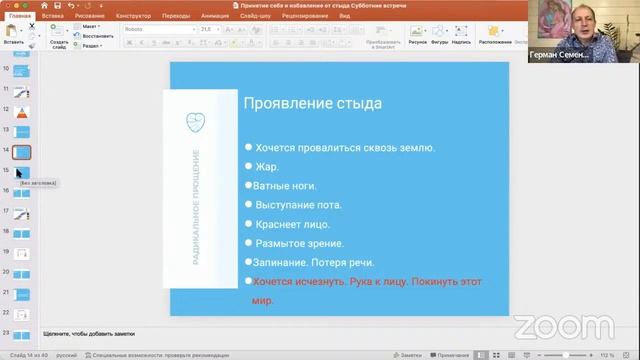Click the zoom slider handle
640x360 pixels.
(565, 355)
